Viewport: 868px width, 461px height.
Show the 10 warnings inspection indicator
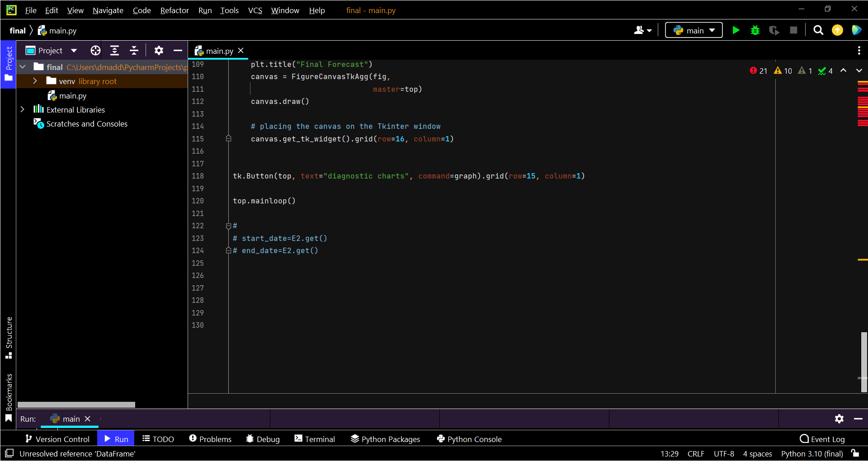coord(783,71)
